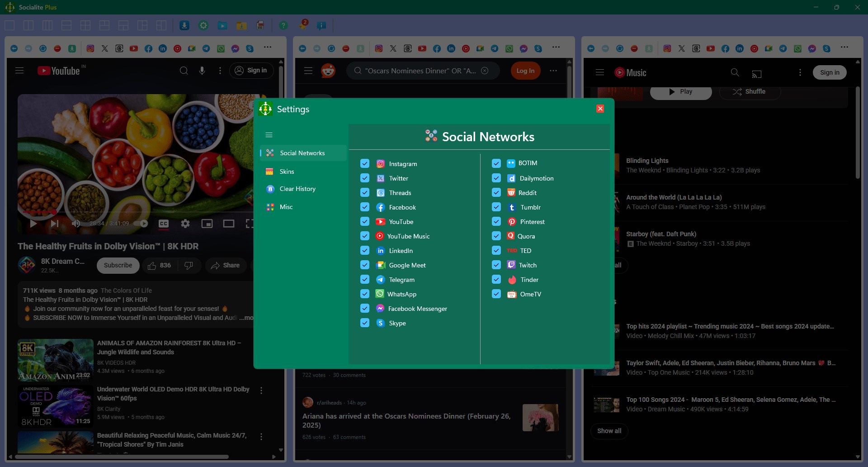The height and width of the screenshot is (467, 868).
Task: Expand the more icons ellipsis in the Reddit toolbar
Action: (x=556, y=47)
